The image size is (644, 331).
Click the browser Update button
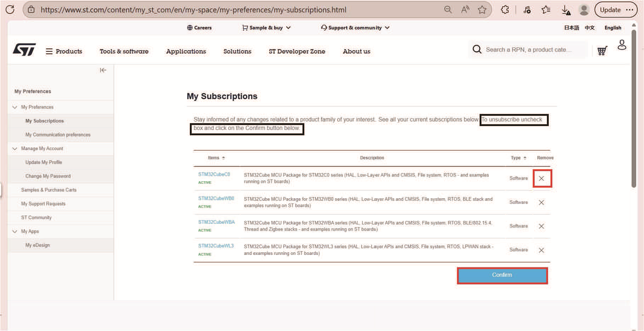point(610,10)
